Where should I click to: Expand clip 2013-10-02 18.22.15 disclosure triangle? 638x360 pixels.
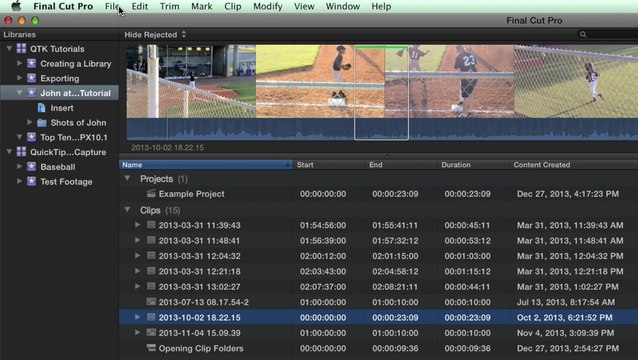tap(138, 317)
